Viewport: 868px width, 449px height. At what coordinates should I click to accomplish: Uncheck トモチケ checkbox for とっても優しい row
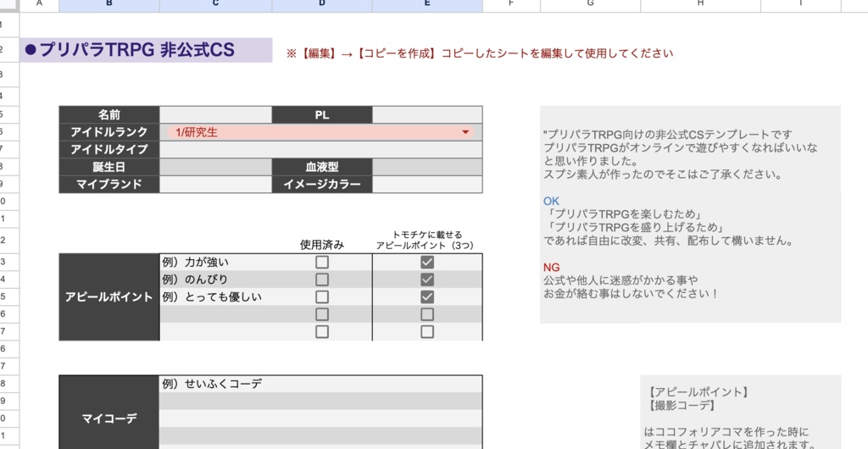point(427,297)
